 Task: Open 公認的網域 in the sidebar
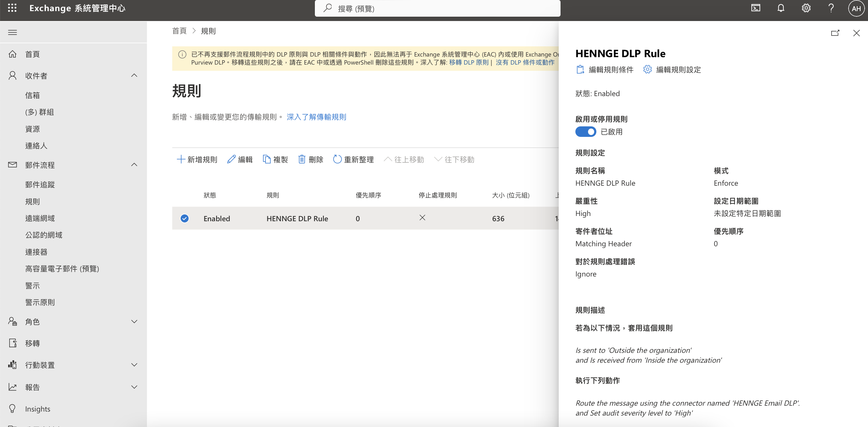44,235
